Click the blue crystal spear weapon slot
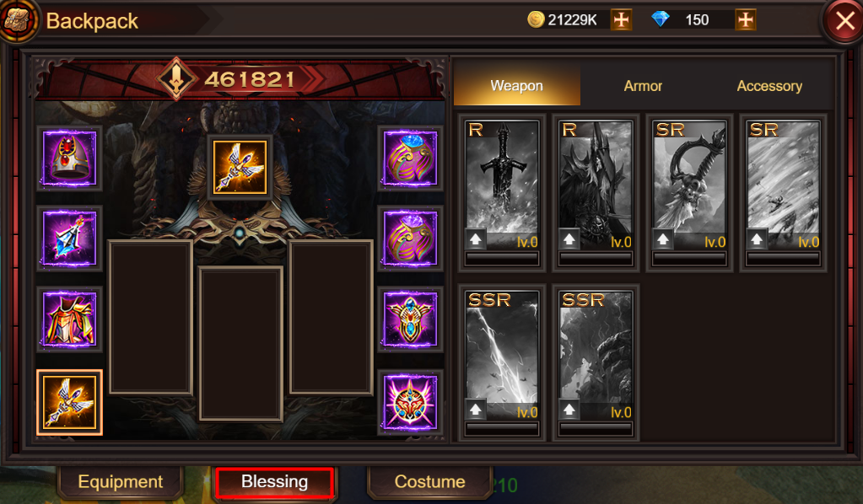The height and width of the screenshot is (504, 863). [x=69, y=239]
